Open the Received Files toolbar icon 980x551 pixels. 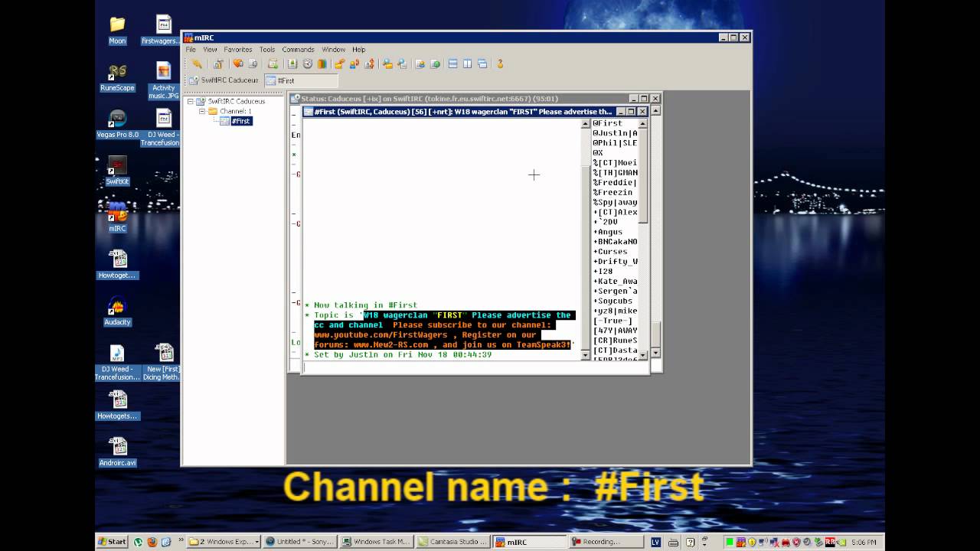point(388,64)
